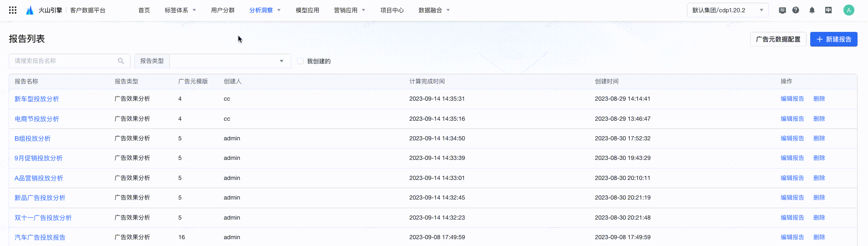Open the notifications bell icon

[812, 10]
